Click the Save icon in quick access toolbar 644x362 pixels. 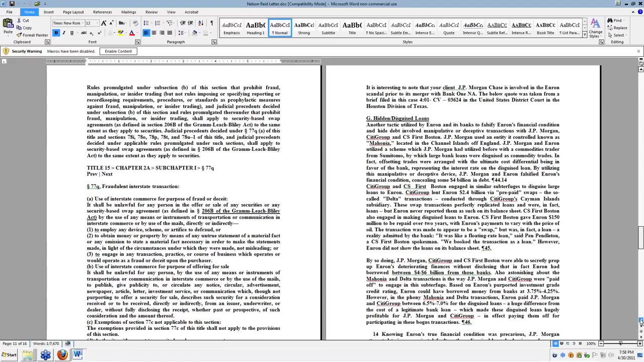pyautogui.click(x=12, y=4)
